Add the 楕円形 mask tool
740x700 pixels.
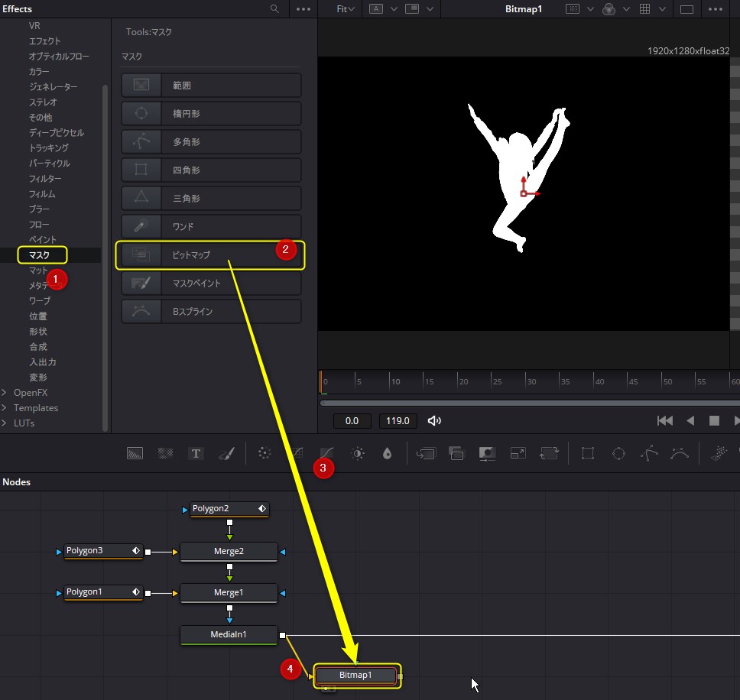click(211, 113)
